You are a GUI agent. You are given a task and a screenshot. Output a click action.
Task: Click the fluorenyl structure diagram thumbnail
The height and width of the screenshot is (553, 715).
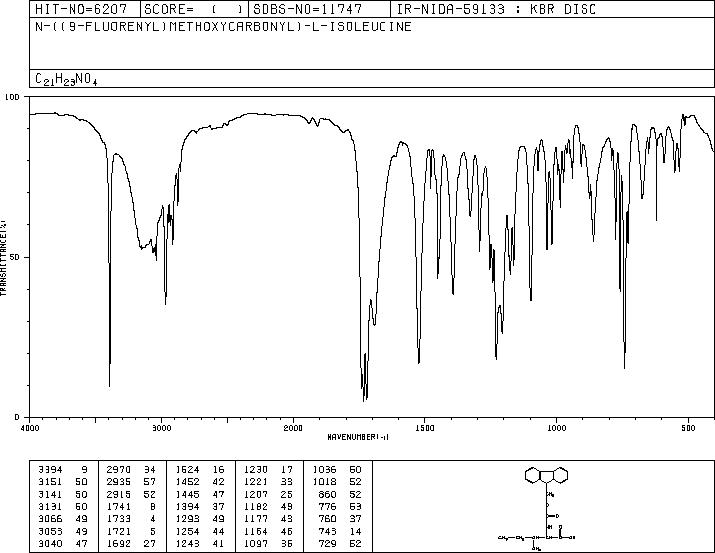pyautogui.click(x=537, y=508)
